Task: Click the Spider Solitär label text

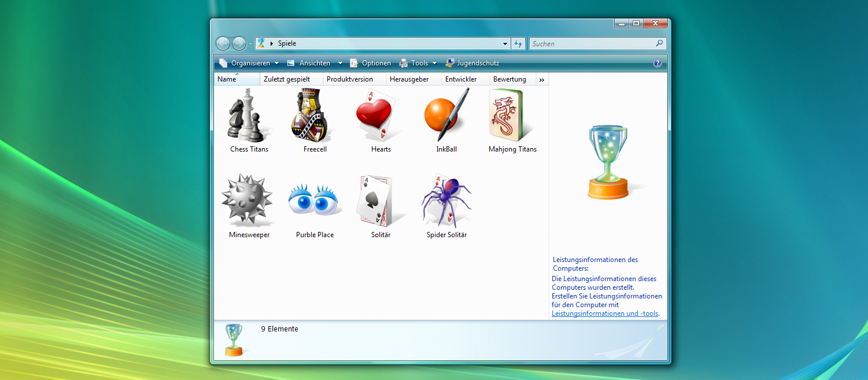Action: pos(446,235)
